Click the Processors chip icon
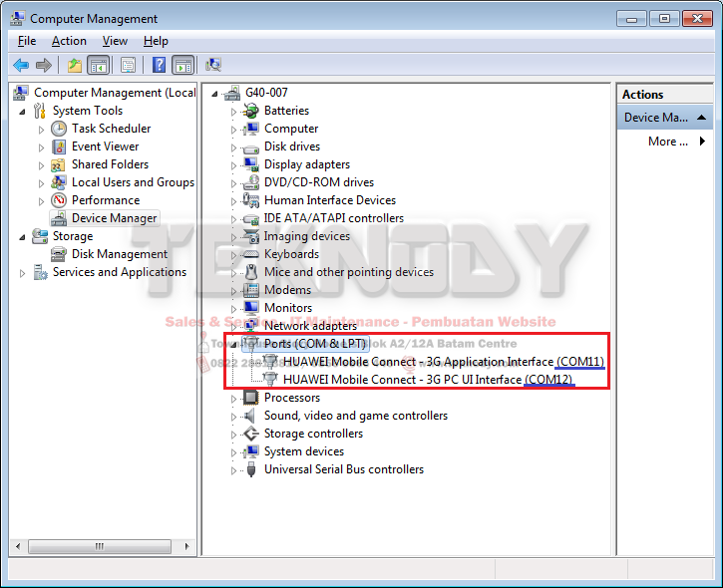 (251, 398)
